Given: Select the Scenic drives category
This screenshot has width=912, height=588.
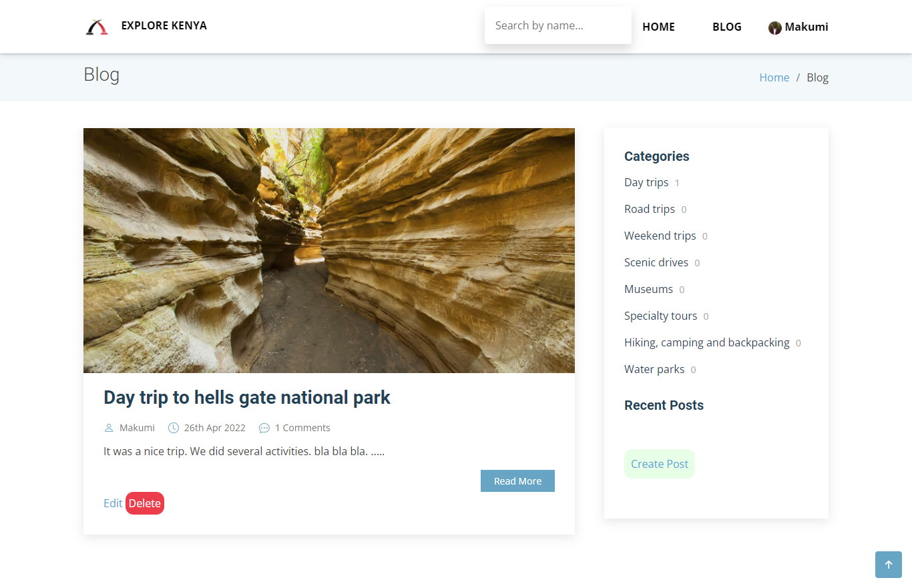Looking at the screenshot, I should (656, 262).
